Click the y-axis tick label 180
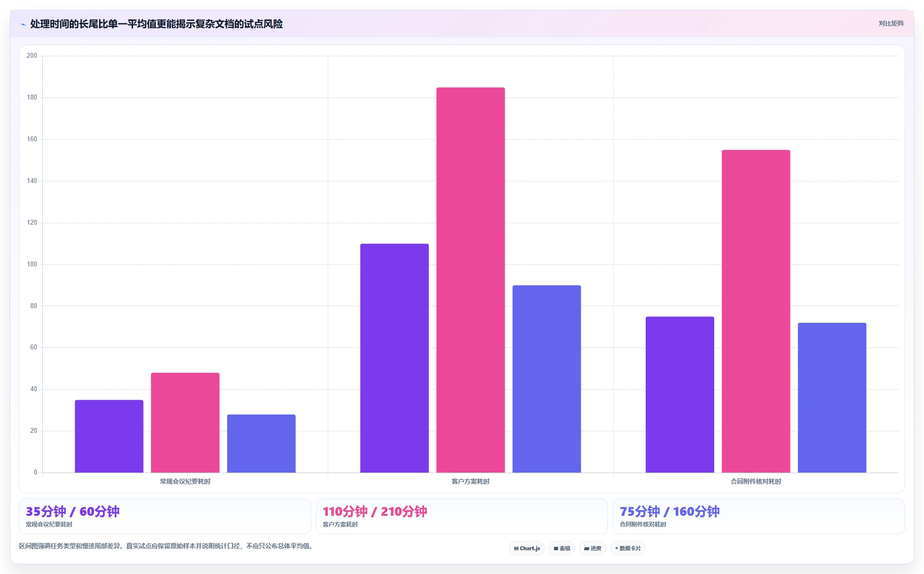The width and height of the screenshot is (924, 574). 32,98
